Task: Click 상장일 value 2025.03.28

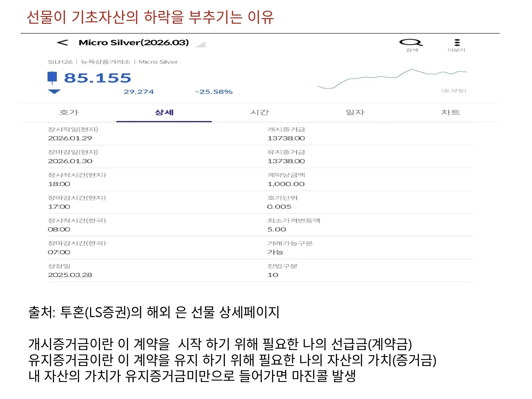Action: 70,275
